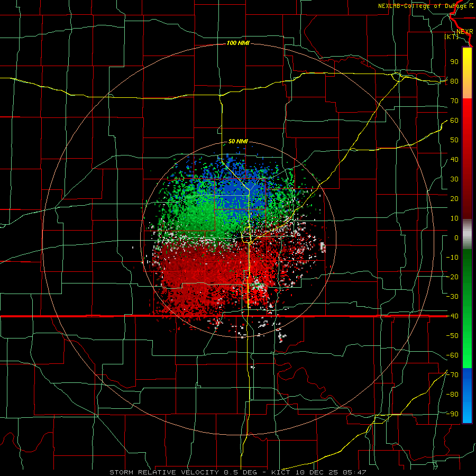The image size is (476, 476).
Task: Click the positive "90" label at the top of the color scale
Action: (454, 62)
